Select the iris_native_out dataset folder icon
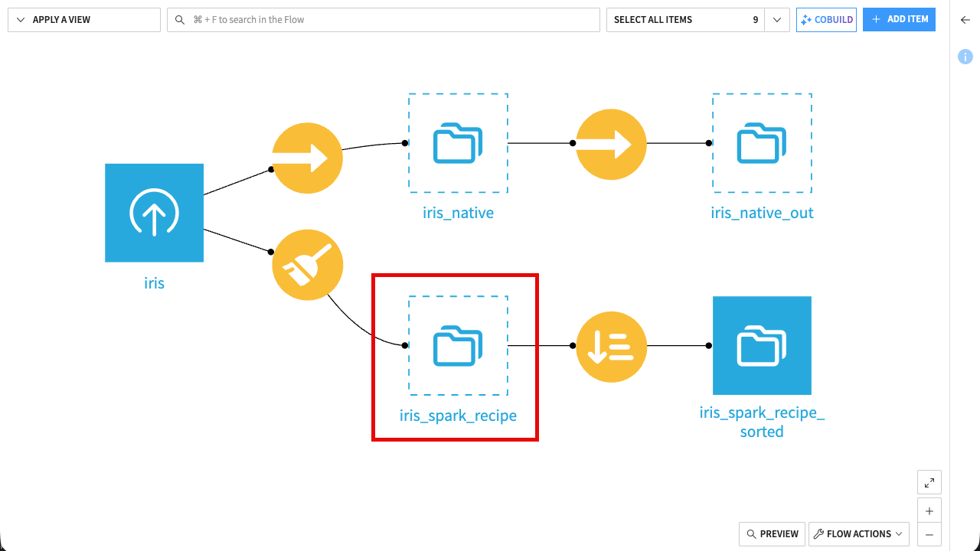 point(762,143)
